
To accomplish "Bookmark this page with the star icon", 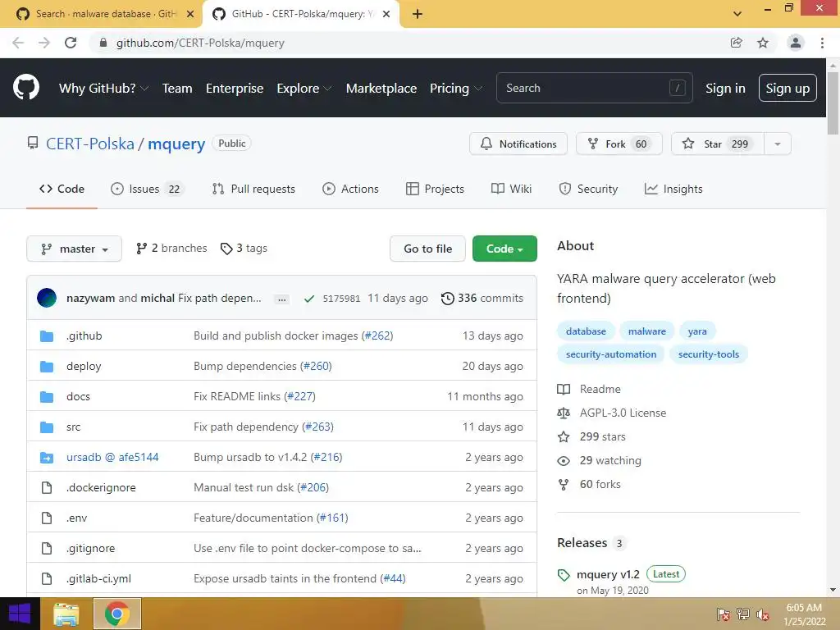I will click(763, 43).
